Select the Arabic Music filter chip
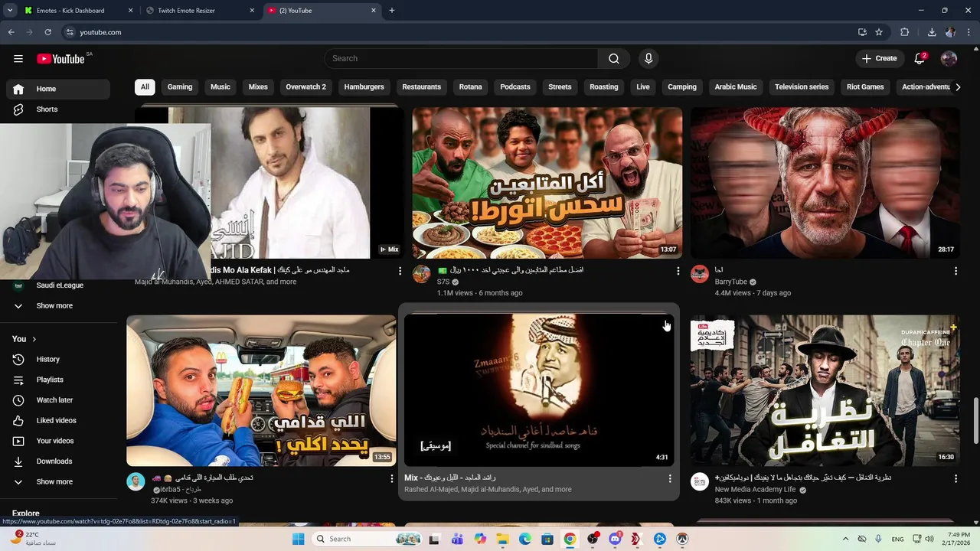The image size is (980, 551). click(736, 86)
